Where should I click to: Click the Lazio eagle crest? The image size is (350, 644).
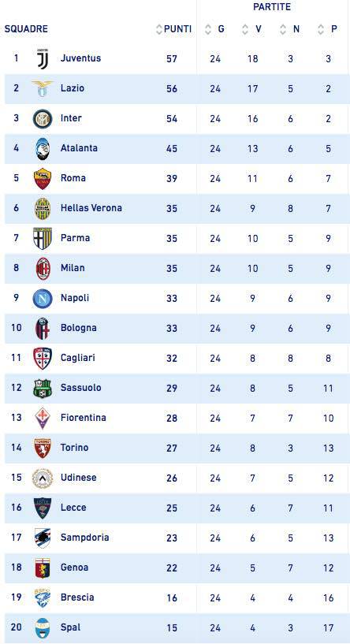pyautogui.click(x=43, y=89)
